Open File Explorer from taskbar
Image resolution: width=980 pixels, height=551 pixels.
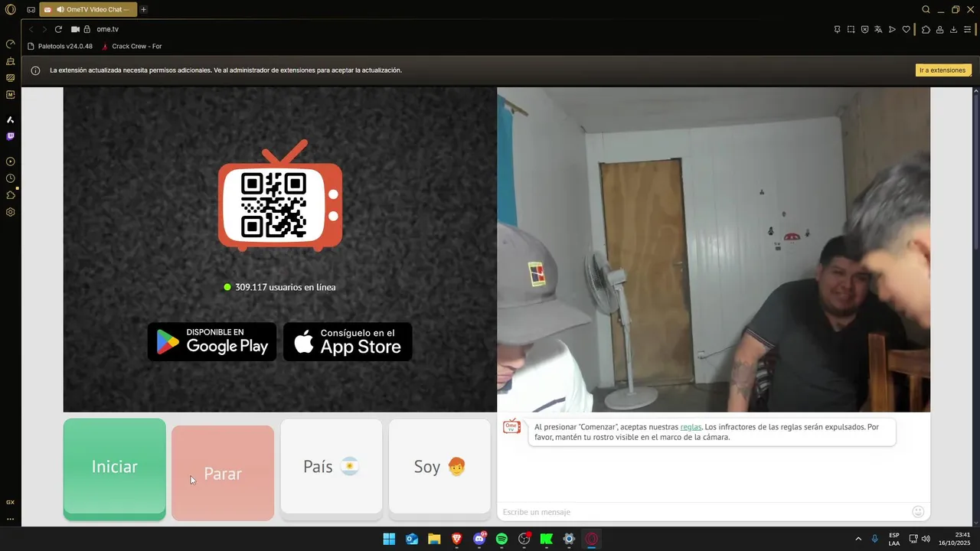pyautogui.click(x=434, y=539)
